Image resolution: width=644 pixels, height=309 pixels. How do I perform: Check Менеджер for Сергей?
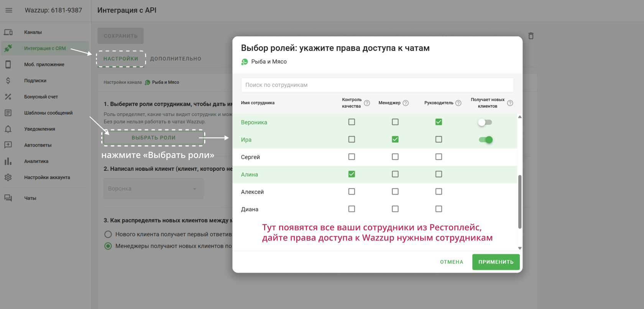(x=395, y=157)
